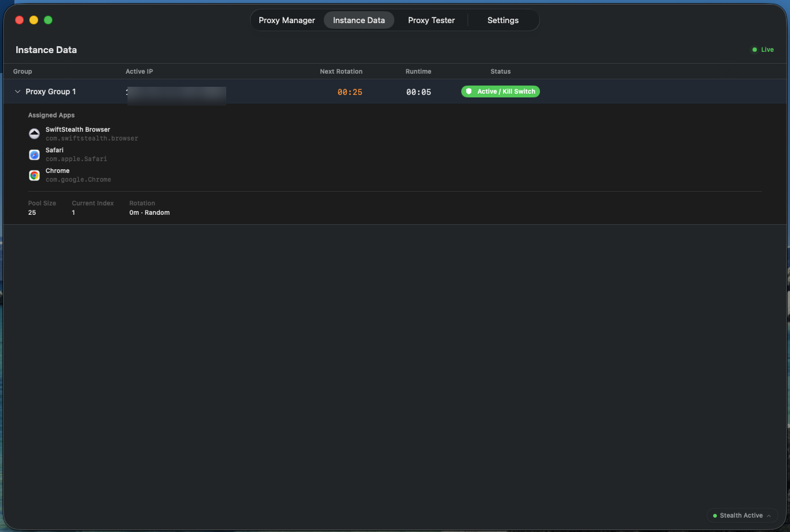Image resolution: width=790 pixels, height=532 pixels.
Task: Select the Safari app name
Action: click(x=54, y=150)
